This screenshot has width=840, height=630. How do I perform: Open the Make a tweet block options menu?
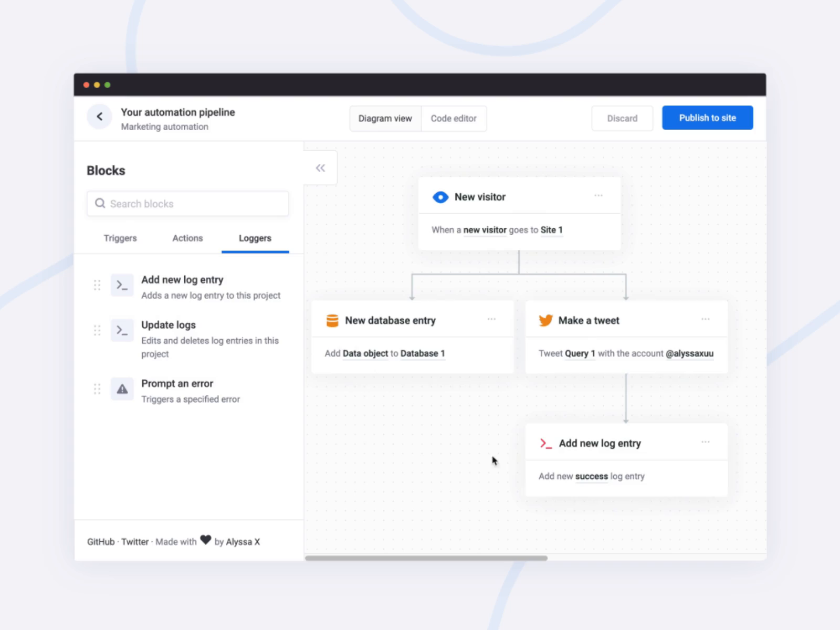pos(706,319)
